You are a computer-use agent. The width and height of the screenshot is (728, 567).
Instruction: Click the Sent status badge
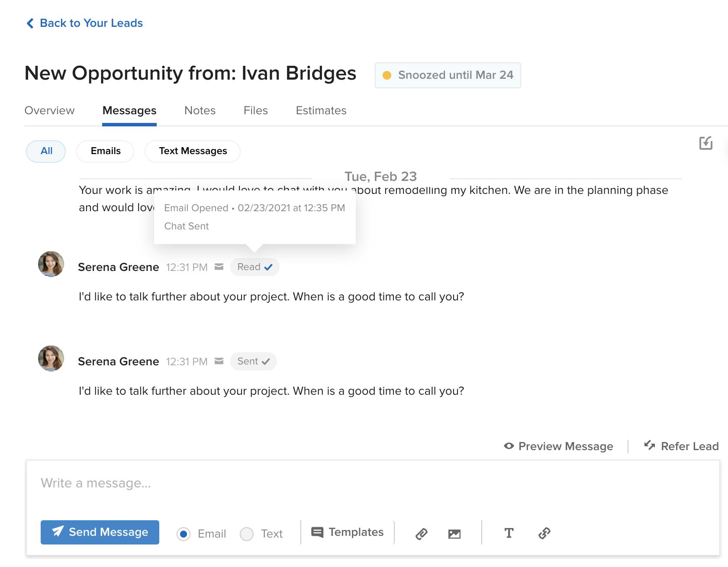253,361
